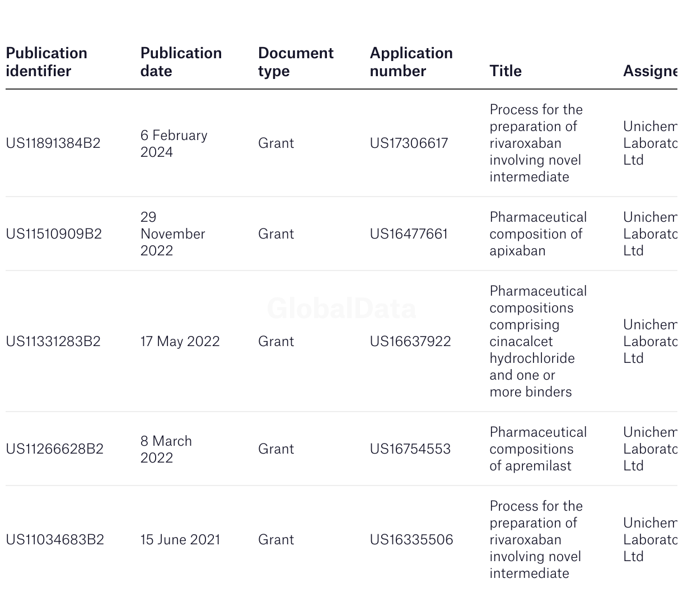The width and height of the screenshot is (683, 616).
Task: Select application number US17306617
Action: (x=409, y=143)
